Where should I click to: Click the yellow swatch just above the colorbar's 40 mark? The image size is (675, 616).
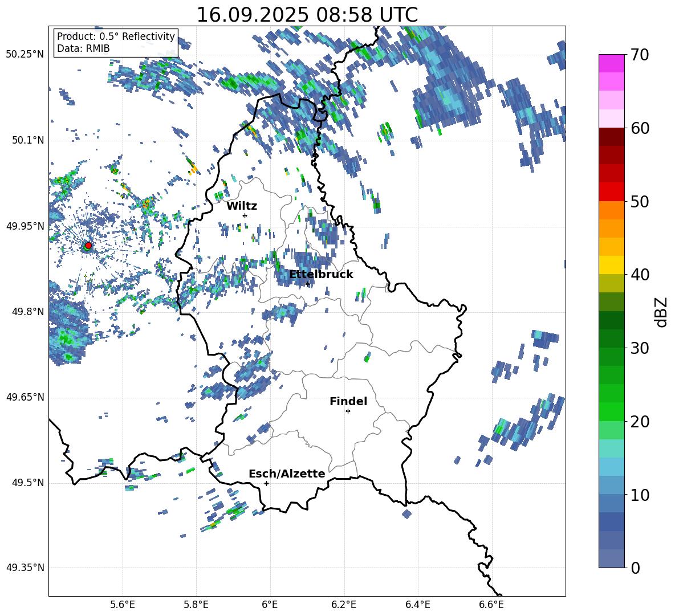[611, 265]
